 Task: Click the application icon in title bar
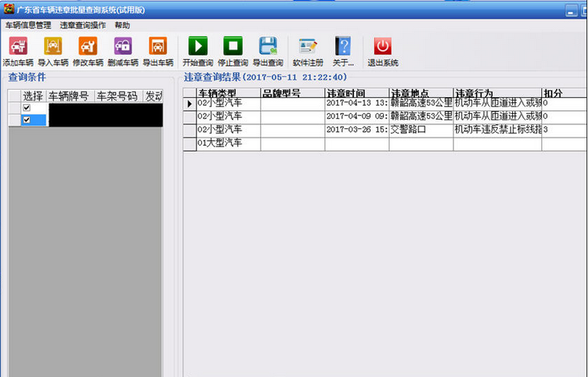(9, 9)
